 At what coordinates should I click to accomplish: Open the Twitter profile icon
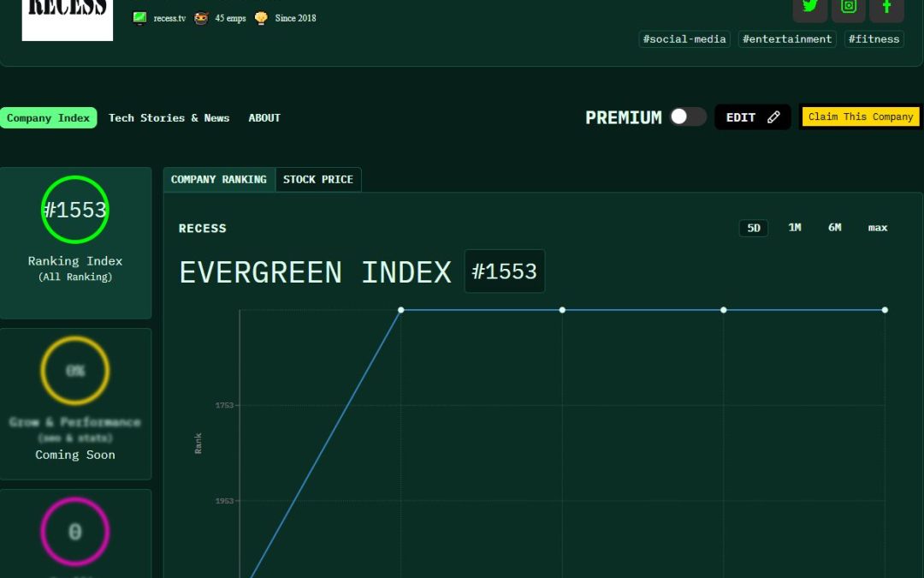pyautogui.click(x=809, y=8)
